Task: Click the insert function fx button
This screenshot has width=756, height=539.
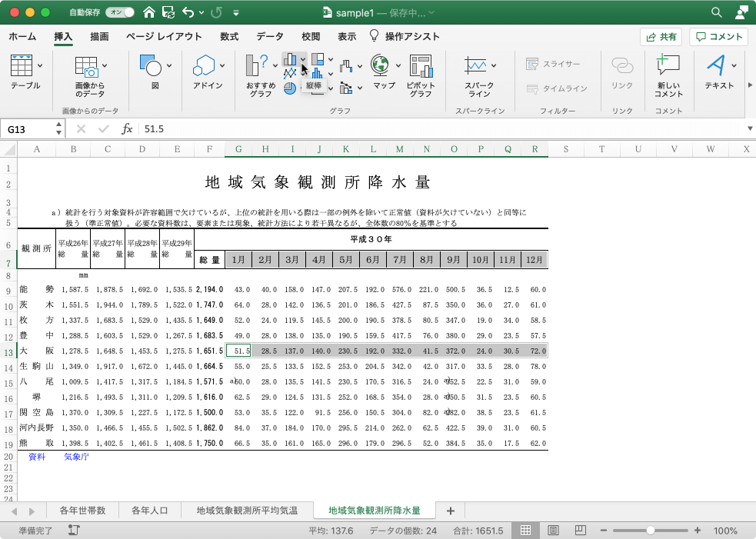Action: point(127,128)
